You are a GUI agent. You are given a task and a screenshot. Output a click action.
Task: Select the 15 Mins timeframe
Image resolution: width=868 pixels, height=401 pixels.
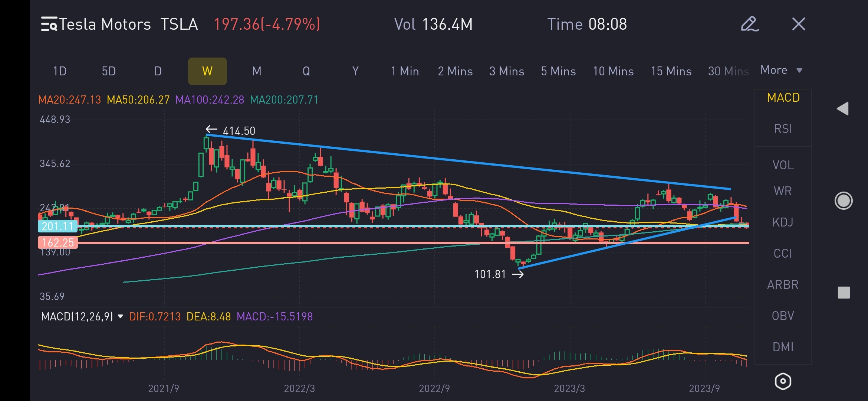(x=671, y=71)
